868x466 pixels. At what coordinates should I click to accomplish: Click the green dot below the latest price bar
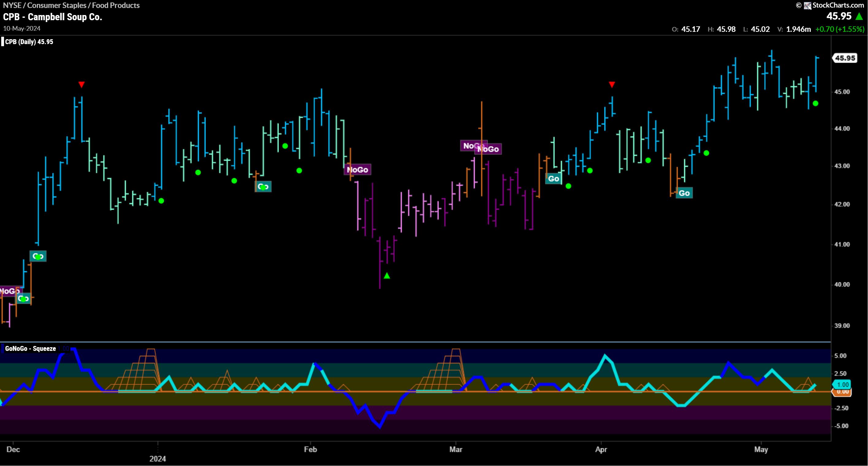pyautogui.click(x=815, y=103)
